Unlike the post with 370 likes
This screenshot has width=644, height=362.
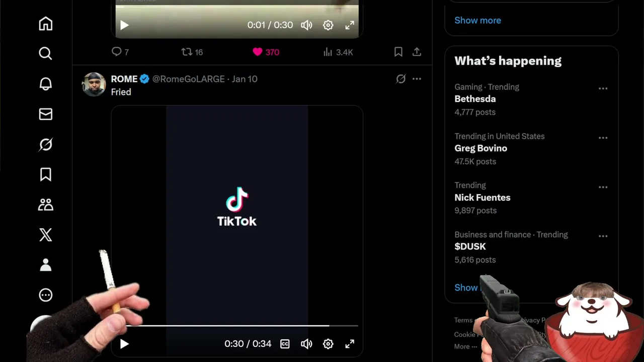coord(266,52)
